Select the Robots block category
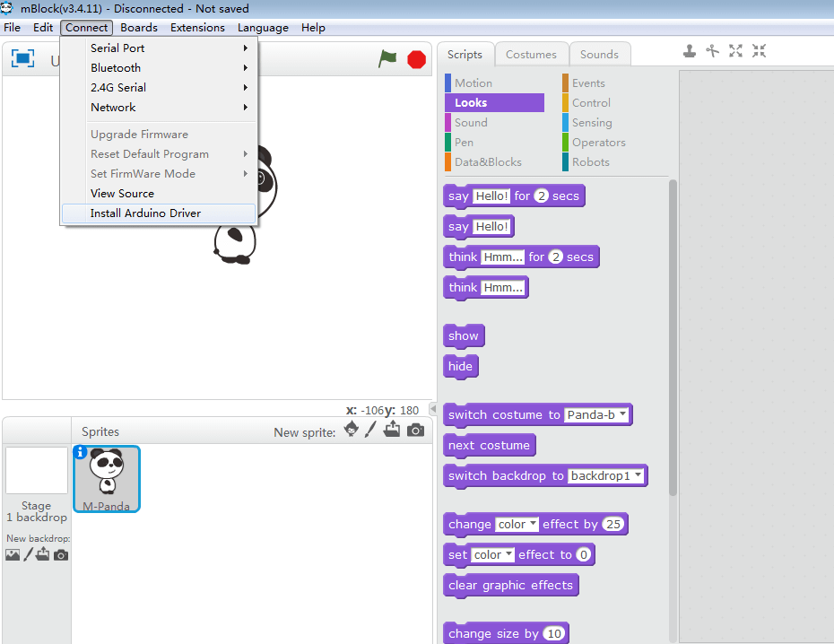 pyautogui.click(x=612, y=161)
